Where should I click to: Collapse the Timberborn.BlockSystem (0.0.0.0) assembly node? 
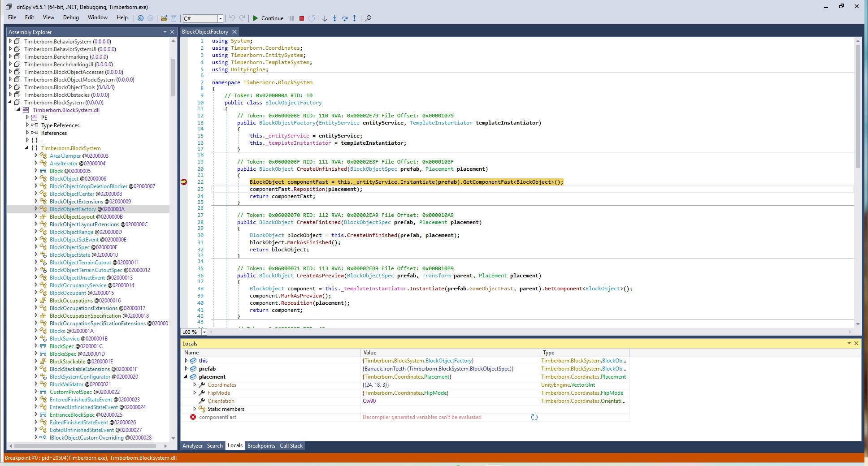10,102
